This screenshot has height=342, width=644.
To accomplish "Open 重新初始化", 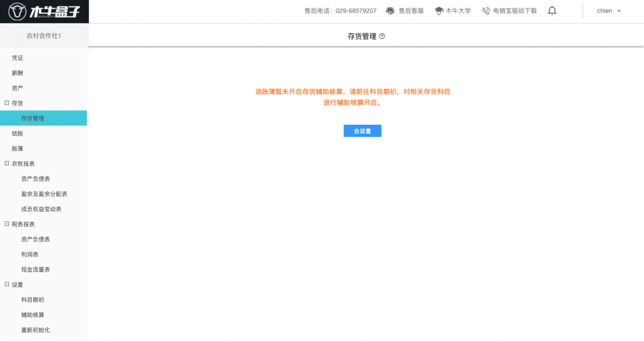I will (x=35, y=330).
